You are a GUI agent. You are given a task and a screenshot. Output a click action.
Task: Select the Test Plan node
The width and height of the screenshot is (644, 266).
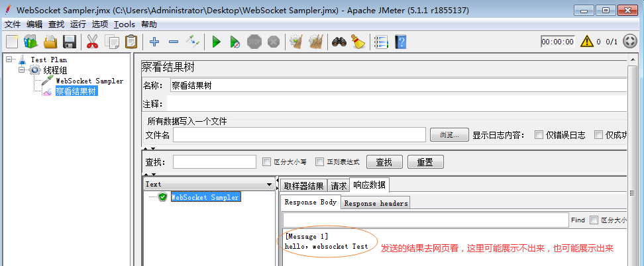coord(48,60)
